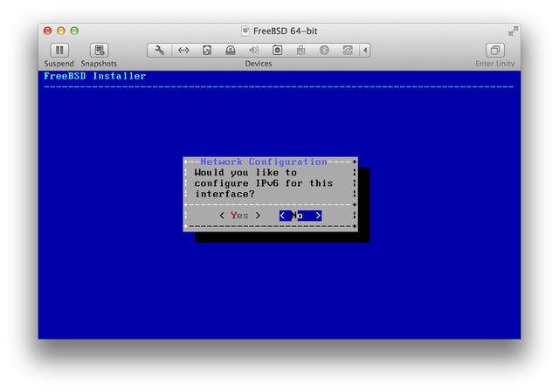This screenshot has height=392, width=559.
Task: Click the CD/DVD drive device icon
Action: (x=231, y=51)
